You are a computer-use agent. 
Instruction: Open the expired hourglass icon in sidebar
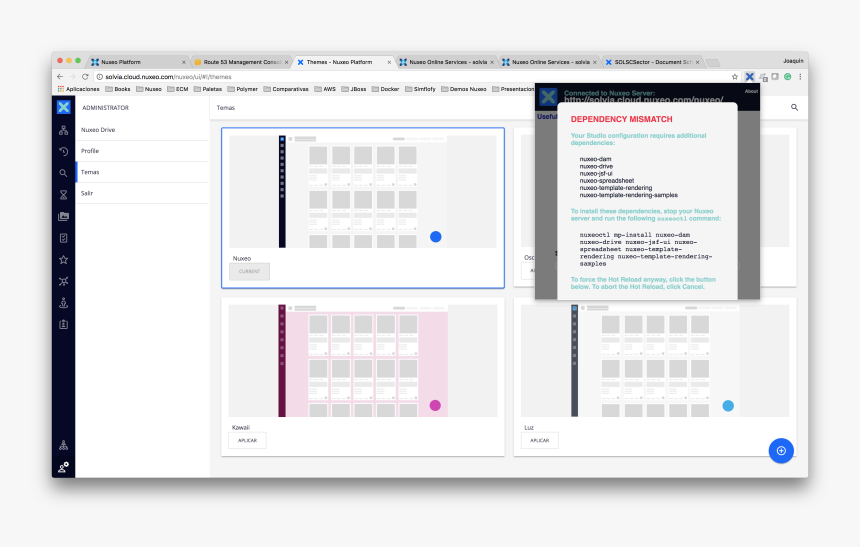64,195
